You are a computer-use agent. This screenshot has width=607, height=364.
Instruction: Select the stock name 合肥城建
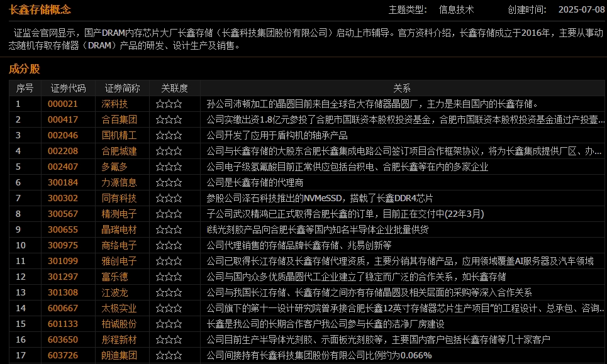click(119, 151)
